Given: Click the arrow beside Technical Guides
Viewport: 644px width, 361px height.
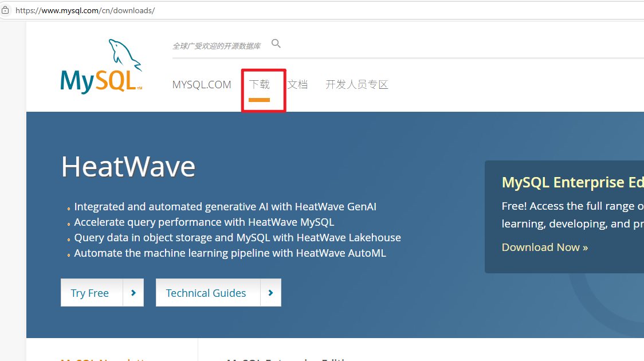Looking at the screenshot, I should click(x=270, y=293).
